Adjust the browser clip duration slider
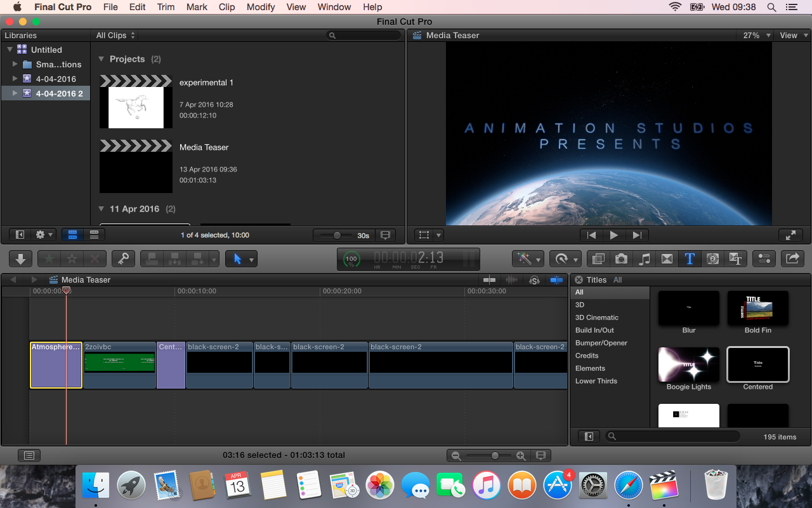This screenshot has height=508, width=812. point(336,235)
